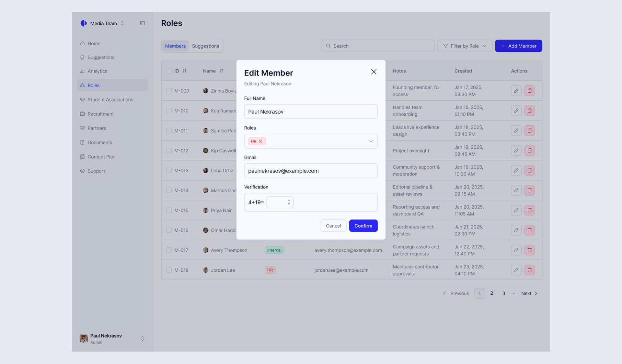Select all rows with header checkbox
This screenshot has width=622, height=364.
pyautogui.click(x=169, y=71)
